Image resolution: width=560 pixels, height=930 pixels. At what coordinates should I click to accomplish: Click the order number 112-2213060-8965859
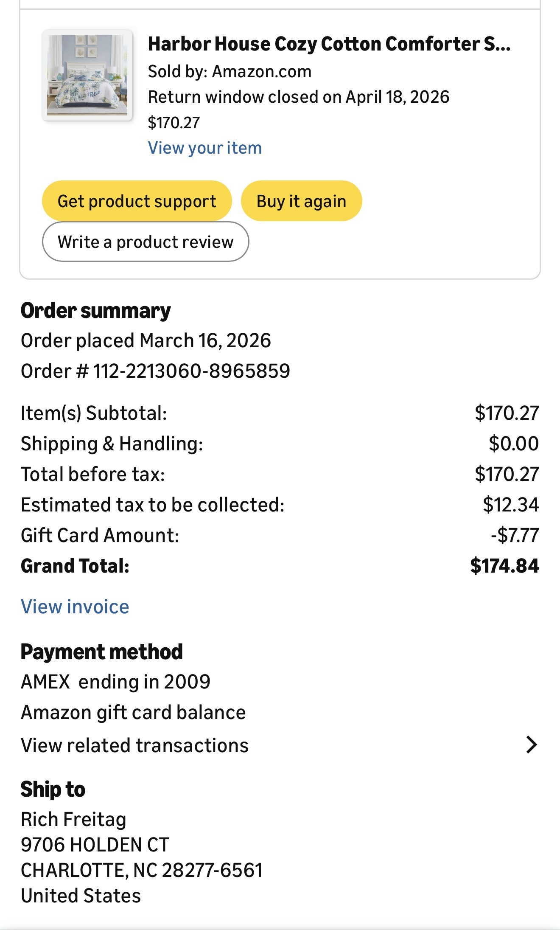click(x=192, y=371)
